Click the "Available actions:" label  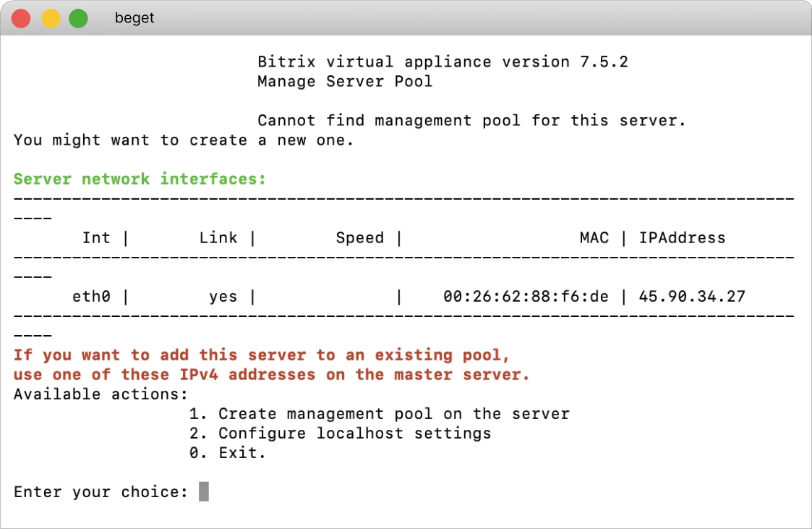101,394
